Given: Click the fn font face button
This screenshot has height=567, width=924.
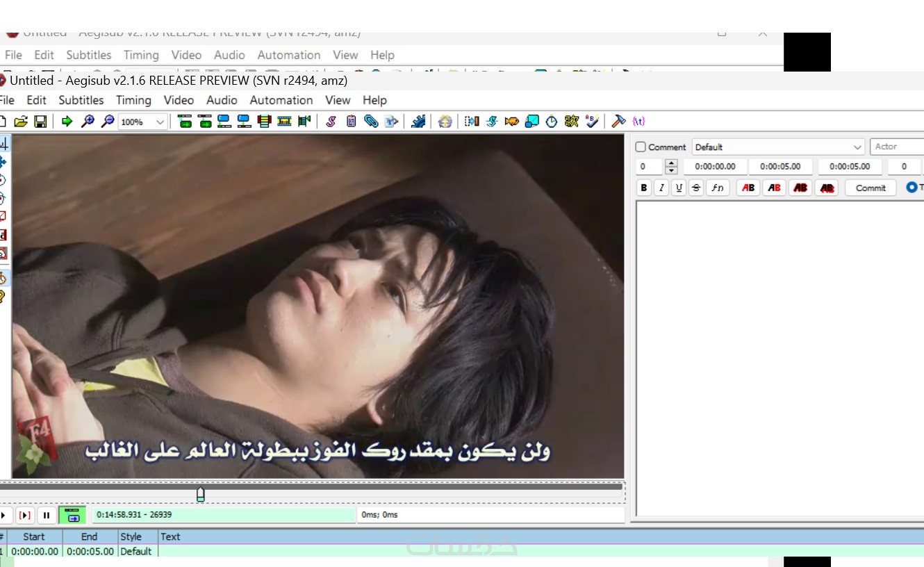Looking at the screenshot, I should pos(718,188).
